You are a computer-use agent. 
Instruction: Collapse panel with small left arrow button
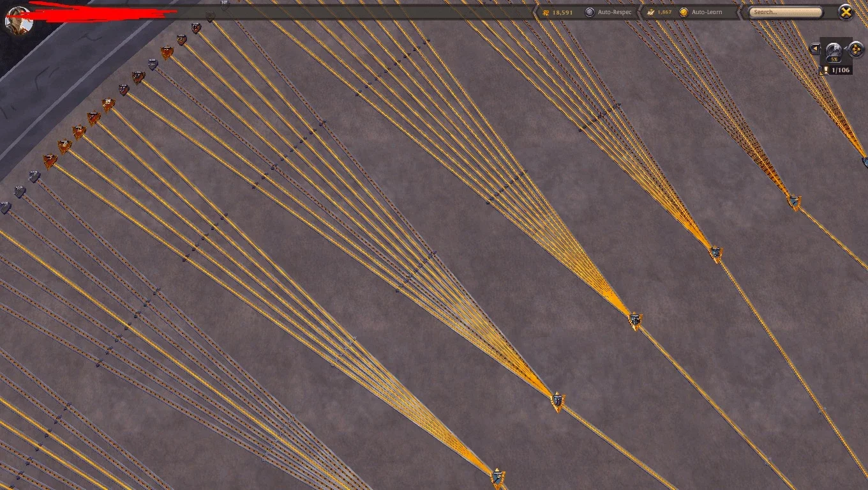814,49
